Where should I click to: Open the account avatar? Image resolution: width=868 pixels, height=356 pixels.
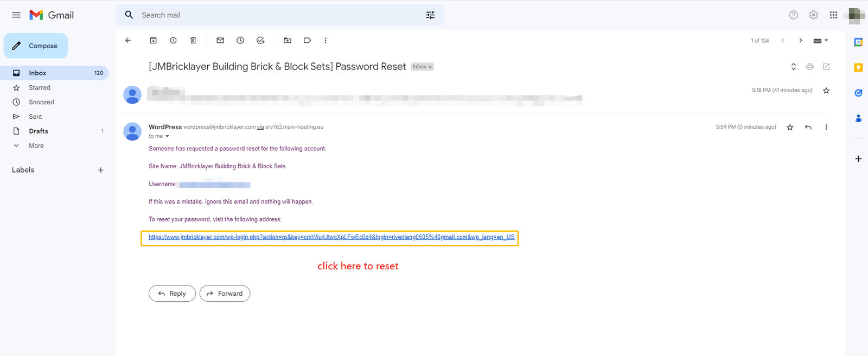(856, 15)
